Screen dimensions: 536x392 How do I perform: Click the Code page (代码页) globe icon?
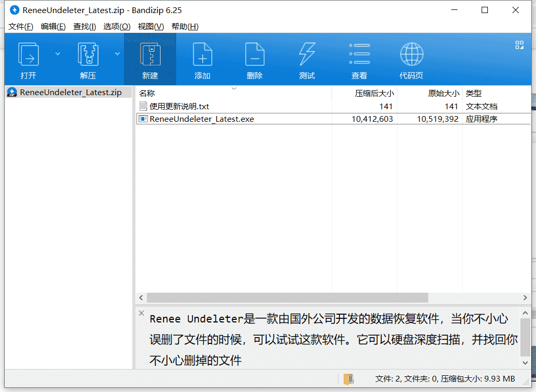(x=412, y=54)
